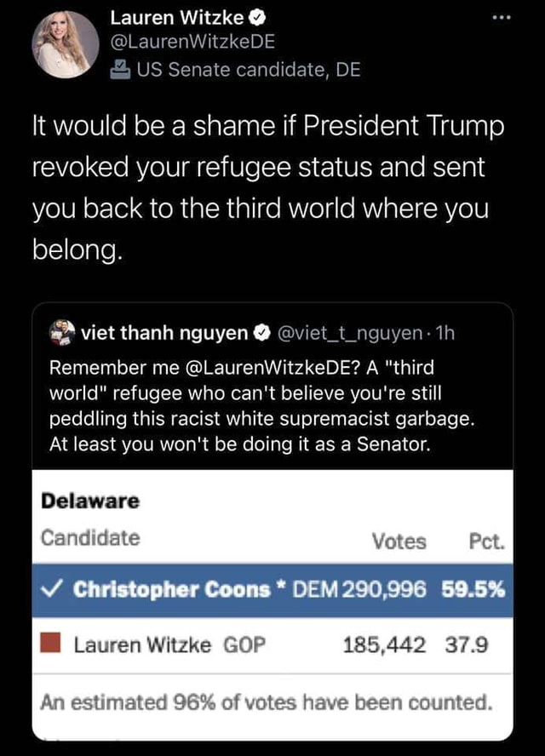Click viet thanh nguyen's small avatar

point(62,332)
